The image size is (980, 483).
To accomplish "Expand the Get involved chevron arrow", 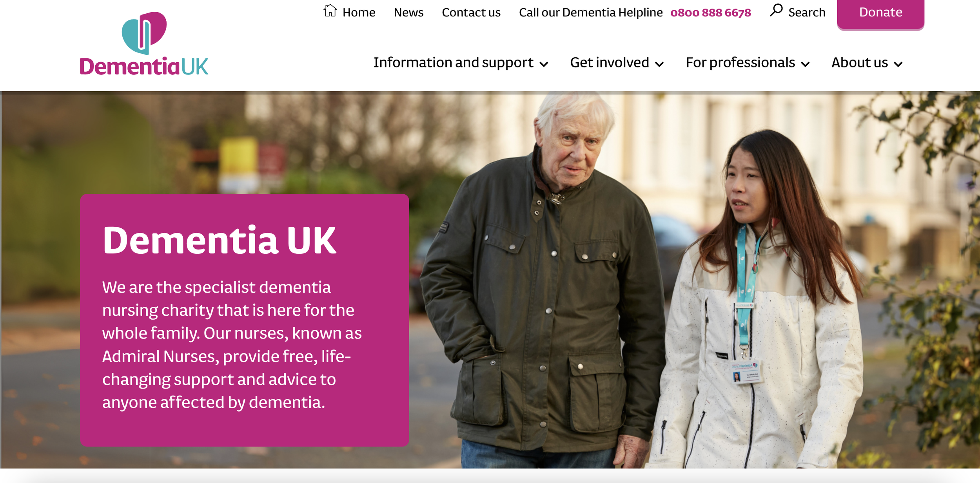I will (660, 64).
